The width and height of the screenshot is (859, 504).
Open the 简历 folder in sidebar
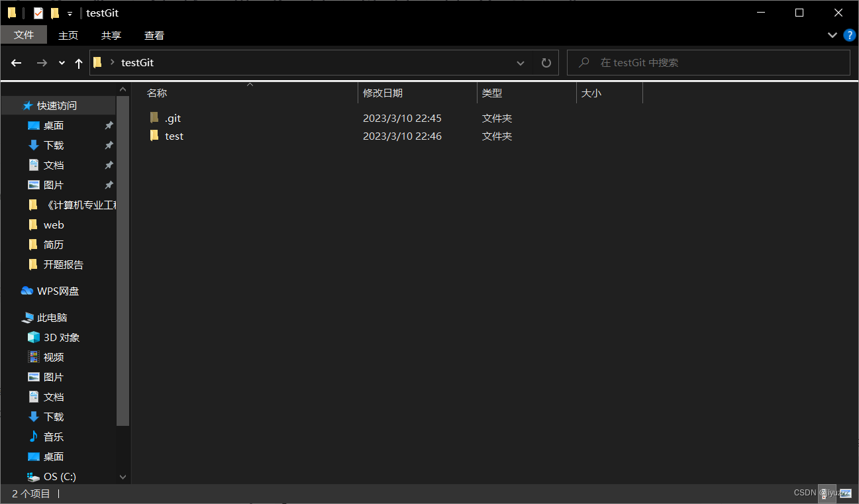[54, 245]
